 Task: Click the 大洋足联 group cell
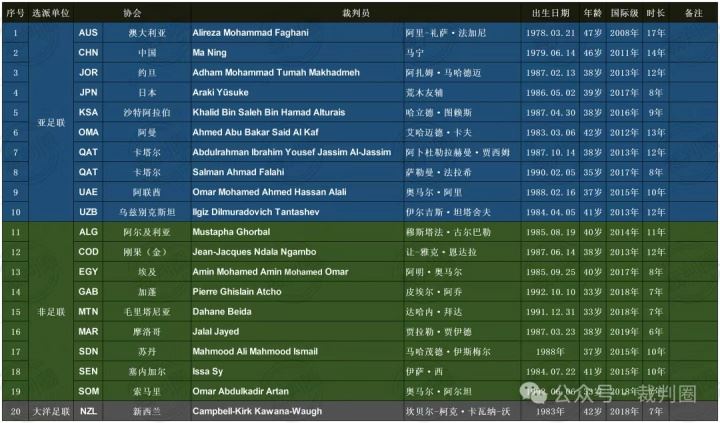49,411
